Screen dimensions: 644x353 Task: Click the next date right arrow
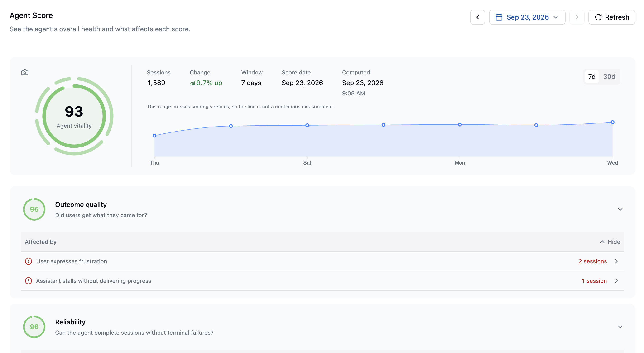(x=577, y=17)
